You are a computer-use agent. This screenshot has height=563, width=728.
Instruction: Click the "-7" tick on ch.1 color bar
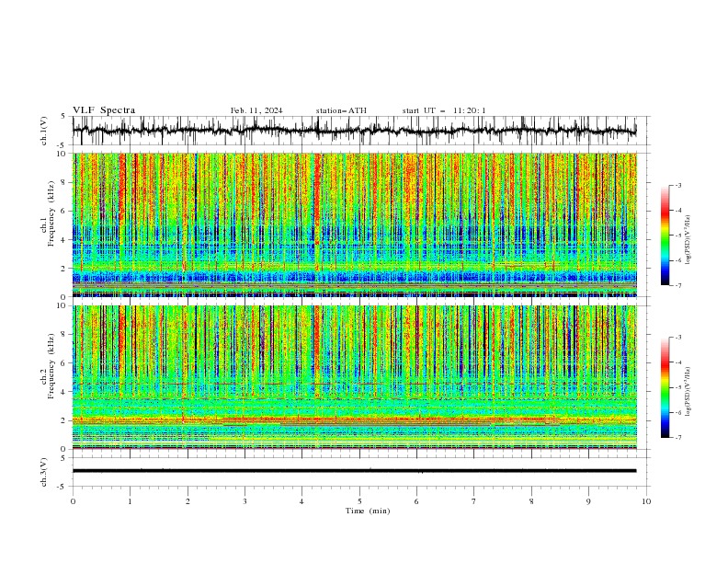pos(678,286)
